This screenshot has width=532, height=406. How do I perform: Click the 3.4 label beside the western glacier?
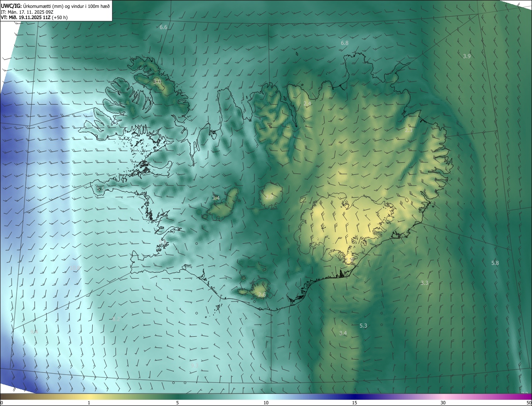216,198
